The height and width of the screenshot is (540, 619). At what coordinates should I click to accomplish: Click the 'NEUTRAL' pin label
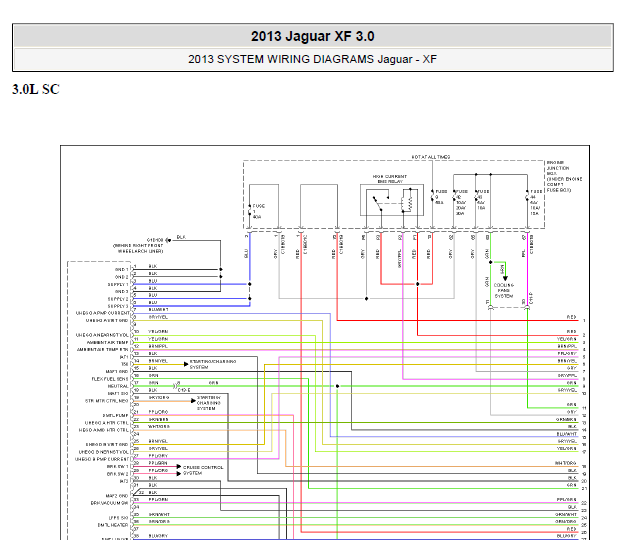pyautogui.click(x=118, y=386)
